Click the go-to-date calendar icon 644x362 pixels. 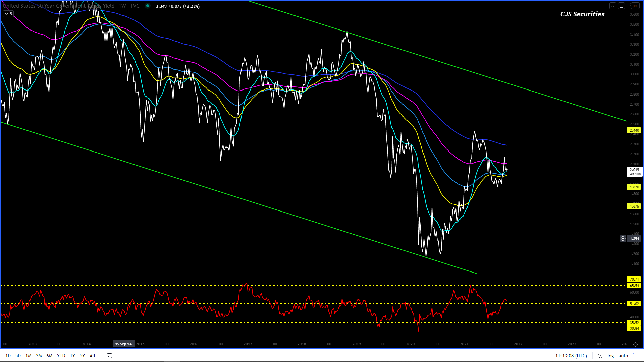(x=109, y=356)
